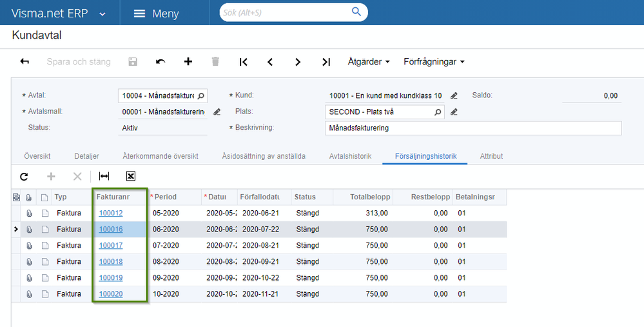This screenshot has width=644, height=327.
Task: Click the Restbelopp column header
Action: pos(423,197)
